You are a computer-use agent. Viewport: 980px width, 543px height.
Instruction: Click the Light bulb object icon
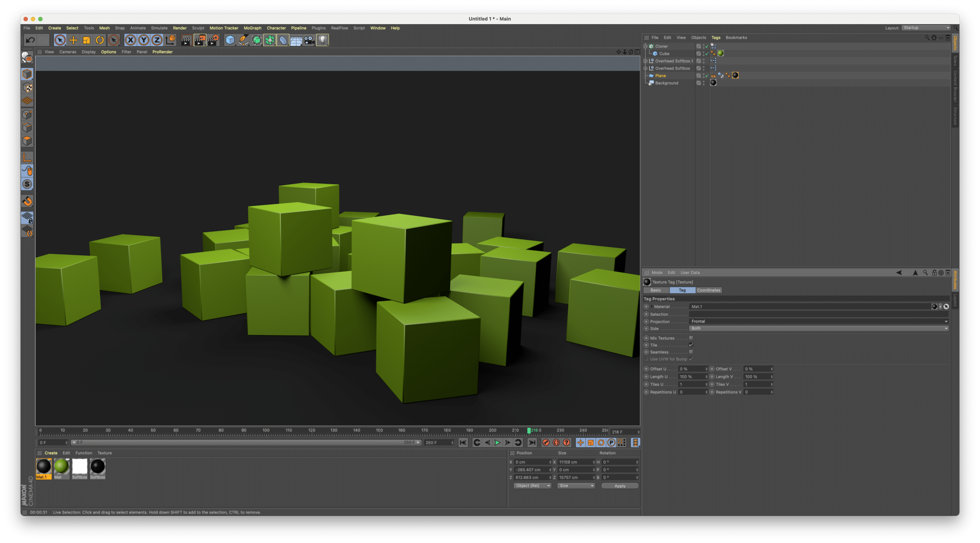(x=323, y=40)
